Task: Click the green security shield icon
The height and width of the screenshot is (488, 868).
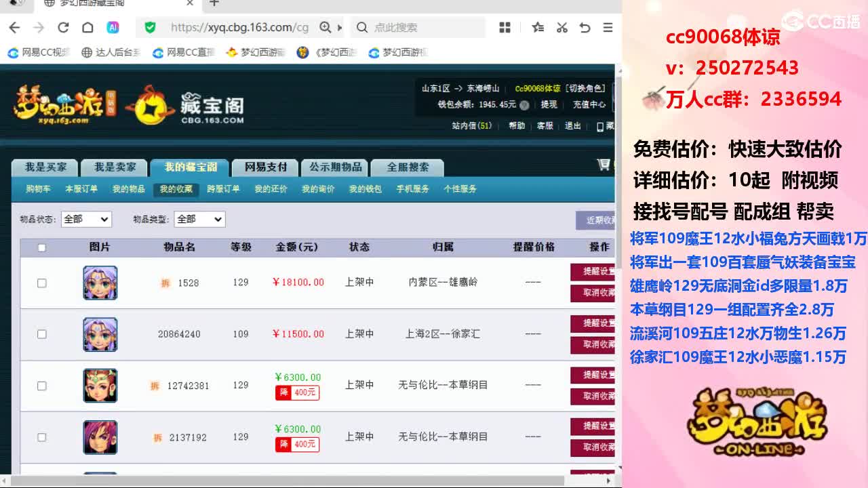Action: (x=151, y=27)
